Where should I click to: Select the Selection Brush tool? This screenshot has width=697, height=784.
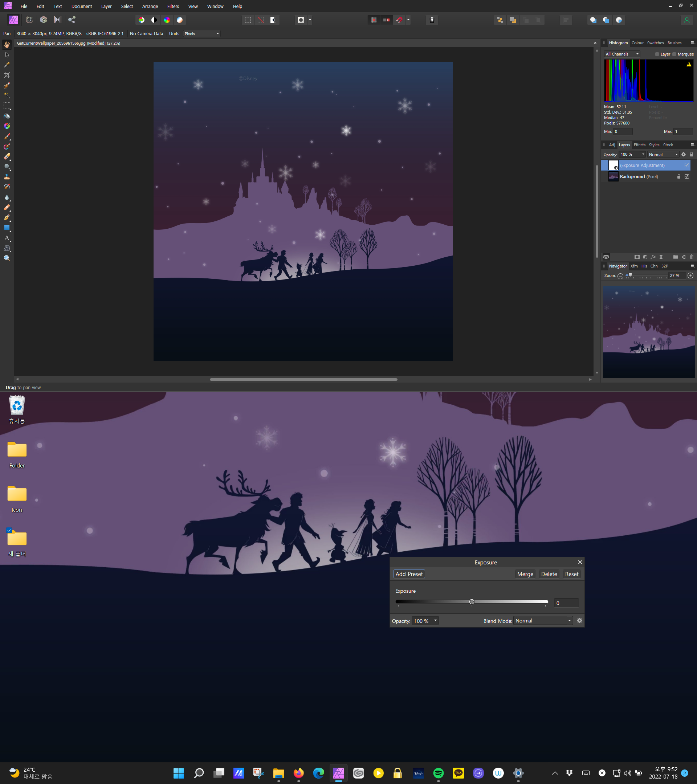tap(7, 85)
